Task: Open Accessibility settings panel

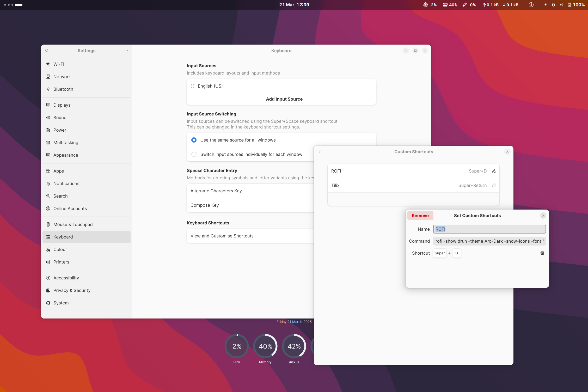Action: click(87, 278)
